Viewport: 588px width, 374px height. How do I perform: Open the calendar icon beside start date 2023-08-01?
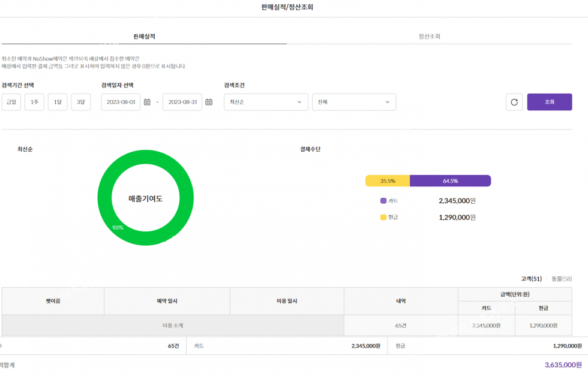coord(147,102)
